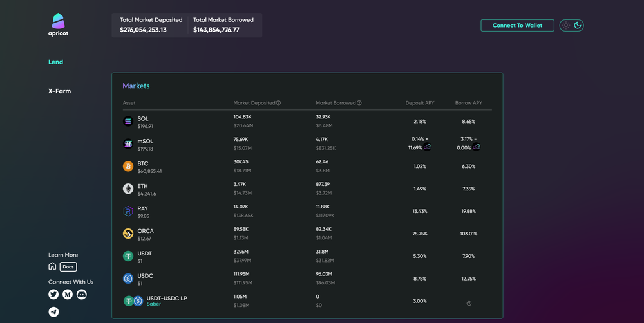Click USDT-USDC LP deposit APY 3.00%
The height and width of the screenshot is (323, 644).
(x=420, y=301)
